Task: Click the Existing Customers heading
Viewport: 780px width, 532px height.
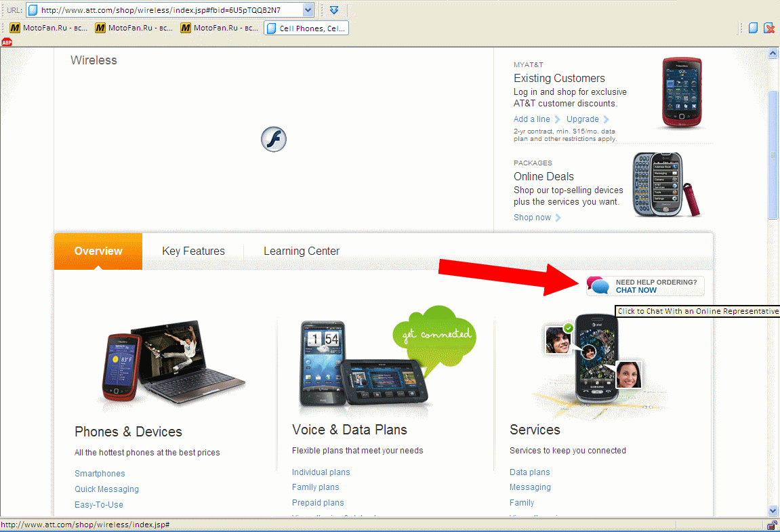Action: [x=559, y=78]
